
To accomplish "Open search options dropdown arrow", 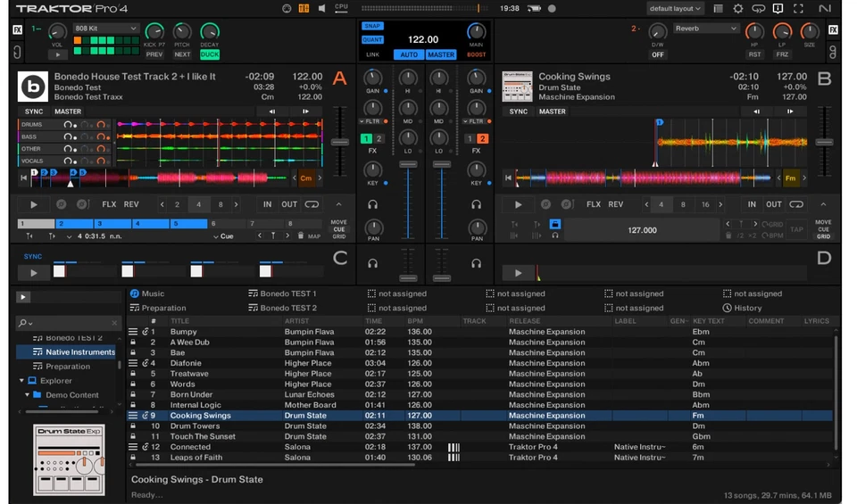I will click(30, 323).
